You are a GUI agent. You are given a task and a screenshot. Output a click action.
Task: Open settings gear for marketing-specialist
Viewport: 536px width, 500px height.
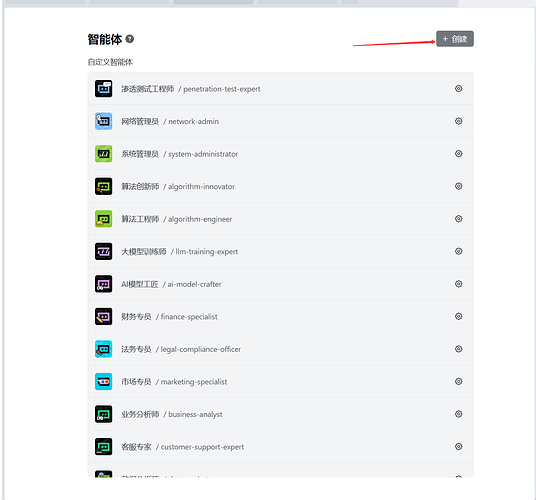point(458,381)
